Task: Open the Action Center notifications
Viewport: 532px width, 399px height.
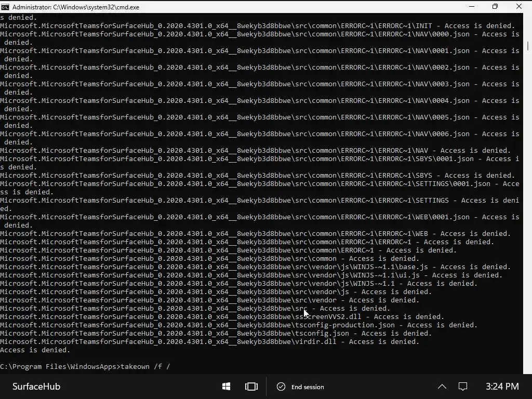Action: pyautogui.click(x=463, y=387)
